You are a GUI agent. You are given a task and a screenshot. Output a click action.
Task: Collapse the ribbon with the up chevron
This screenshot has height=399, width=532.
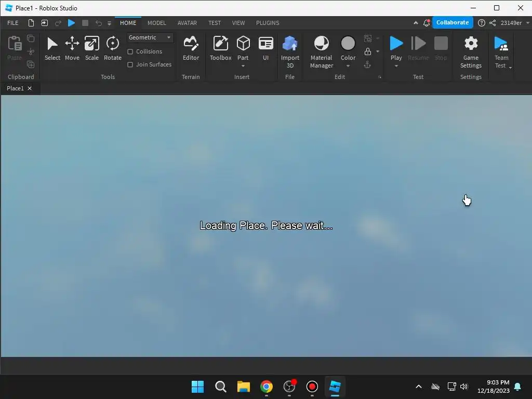point(416,23)
